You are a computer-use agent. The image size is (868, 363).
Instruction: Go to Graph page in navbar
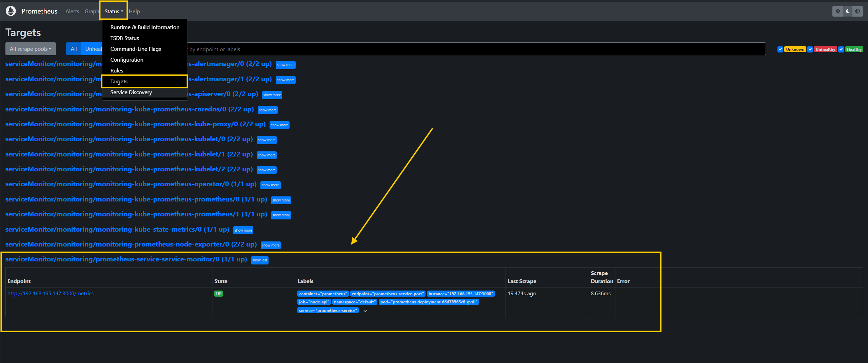point(92,11)
